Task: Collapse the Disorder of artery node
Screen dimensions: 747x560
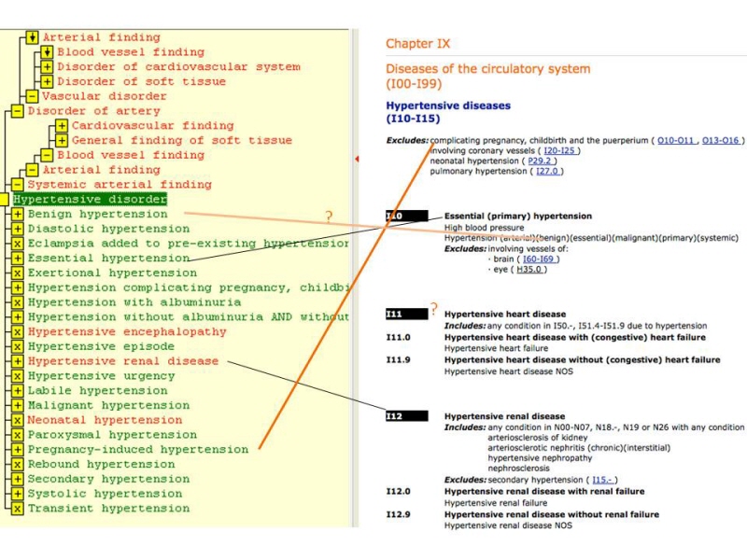Action: click(17, 111)
